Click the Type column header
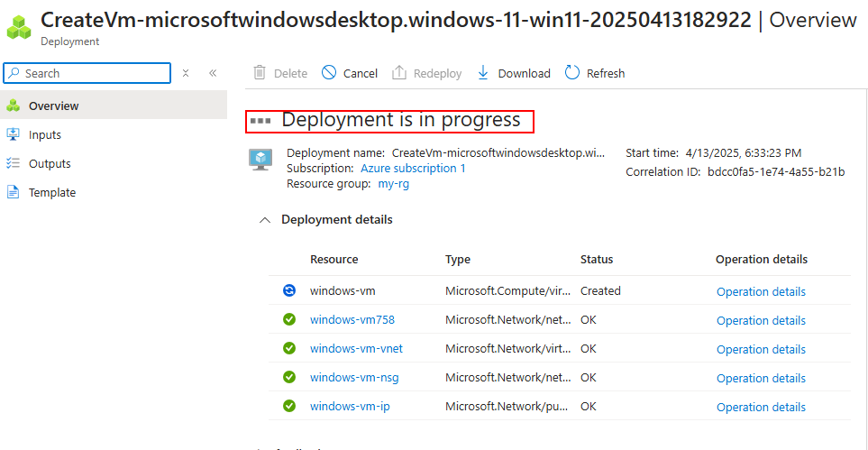The image size is (868, 450). [458, 260]
